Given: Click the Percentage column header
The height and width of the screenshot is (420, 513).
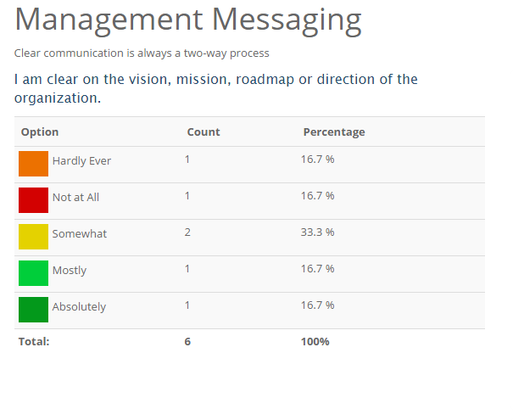Looking at the screenshot, I should pyautogui.click(x=334, y=132).
